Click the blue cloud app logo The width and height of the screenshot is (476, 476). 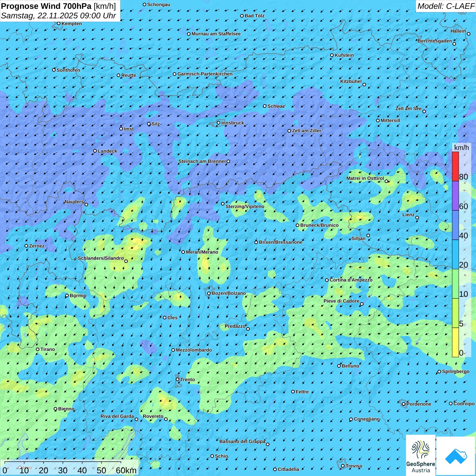(456, 456)
